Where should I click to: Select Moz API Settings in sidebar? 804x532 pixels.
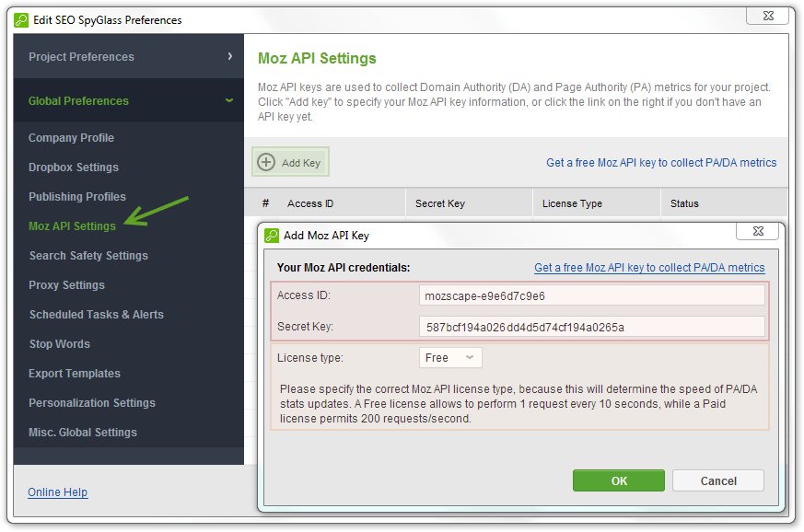73,226
